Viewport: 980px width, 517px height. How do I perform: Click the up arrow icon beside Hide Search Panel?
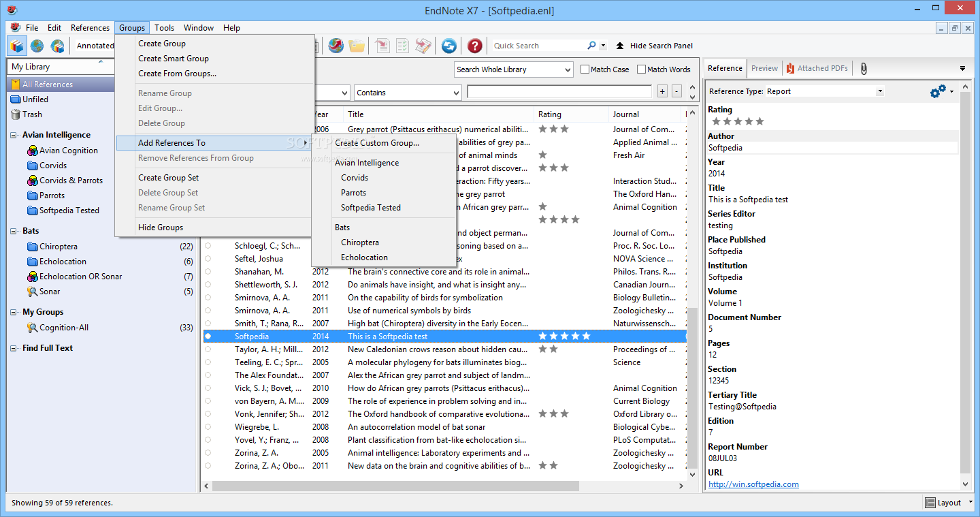(x=620, y=46)
